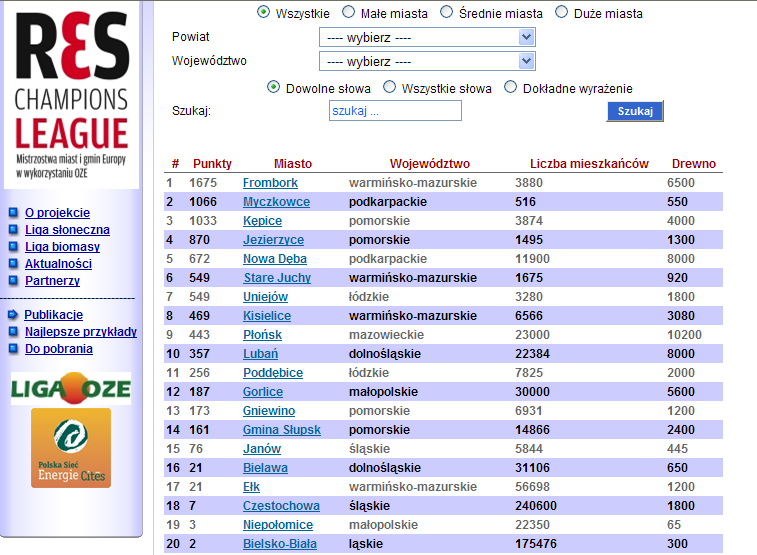Open the Gmina Słupsk link
The width and height of the screenshot is (757, 555).
point(281,430)
